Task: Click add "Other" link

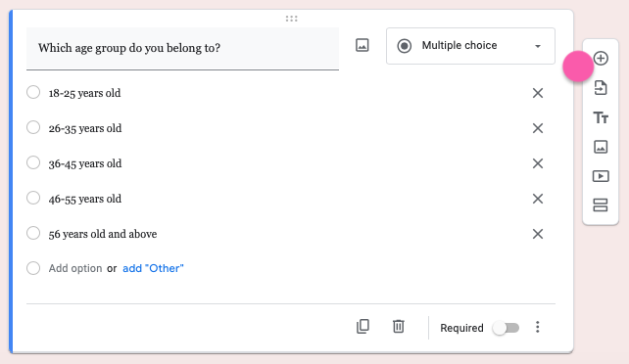Action: click(x=153, y=268)
